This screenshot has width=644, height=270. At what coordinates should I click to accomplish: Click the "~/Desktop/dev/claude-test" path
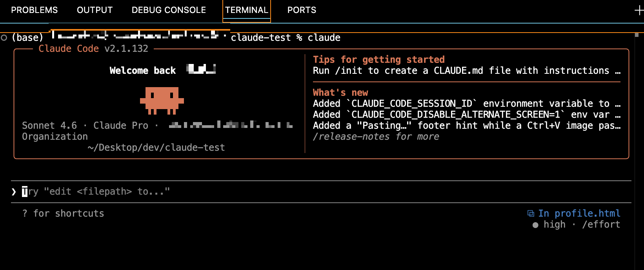(x=156, y=148)
